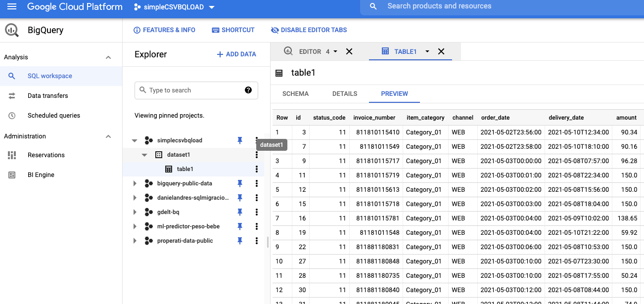Unpin the ml-predictor-peso-bebe project
The image size is (644, 304).
point(240,226)
